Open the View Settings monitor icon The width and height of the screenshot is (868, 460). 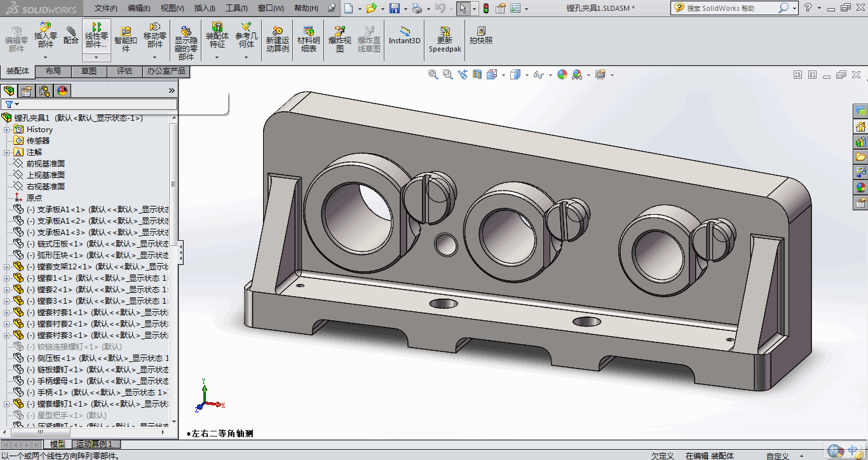pyautogui.click(x=600, y=74)
